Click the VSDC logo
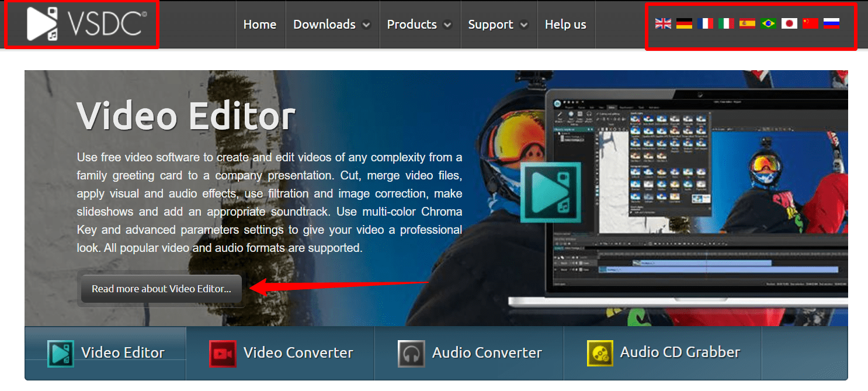This screenshot has width=868, height=391. (87, 24)
